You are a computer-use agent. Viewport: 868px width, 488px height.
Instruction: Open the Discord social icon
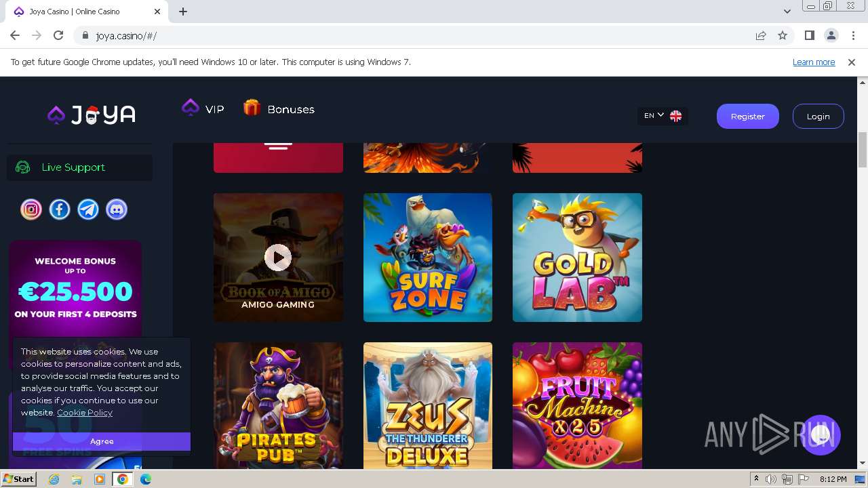pyautogui.click(x=117, y=209)
